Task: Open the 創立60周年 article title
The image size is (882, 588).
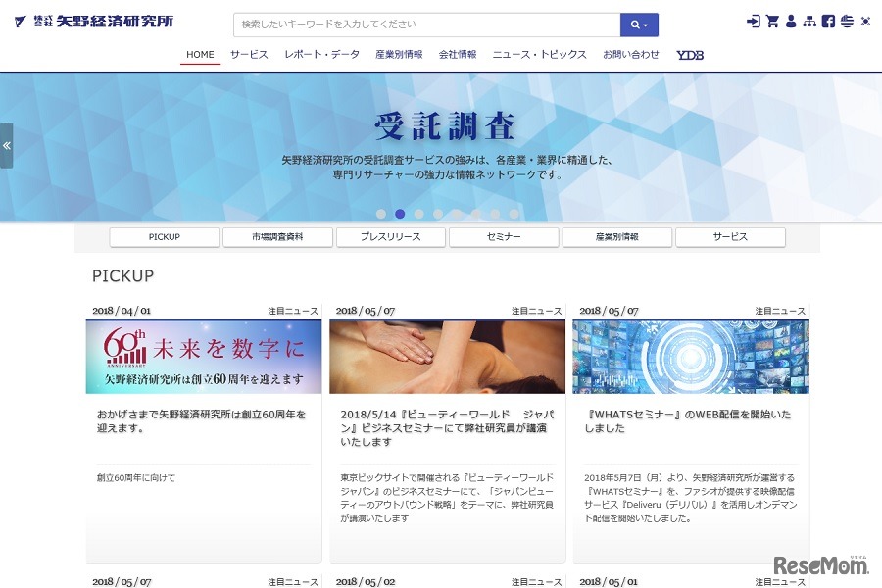Action: [x=201, y=420]
